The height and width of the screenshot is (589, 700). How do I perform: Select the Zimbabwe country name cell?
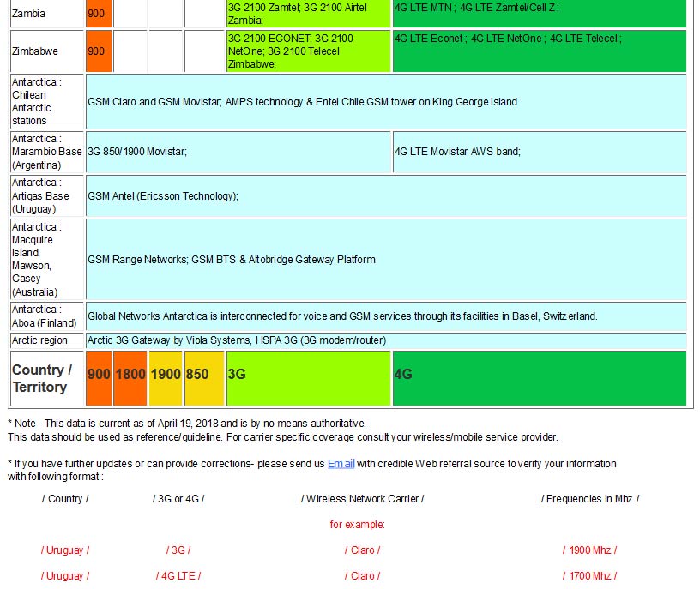click(x=47, y=51)
